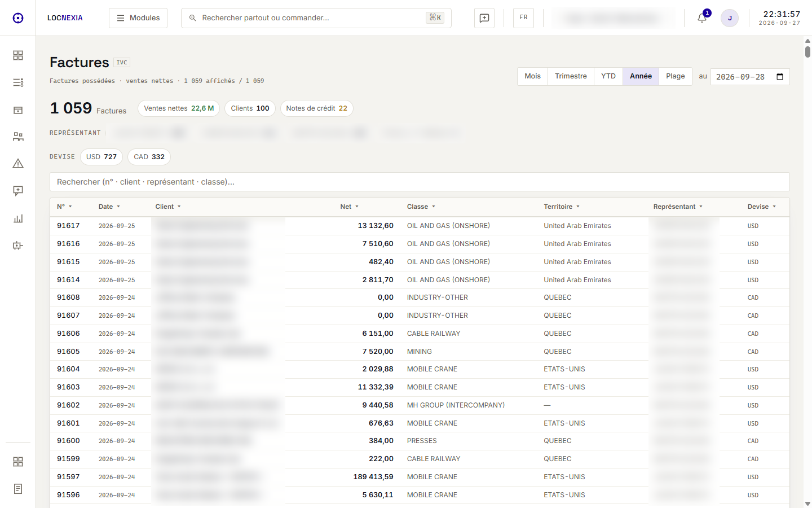Open the bar chart reports icon
This screenshot has width=812, height=508.
[x=18, y=218]
